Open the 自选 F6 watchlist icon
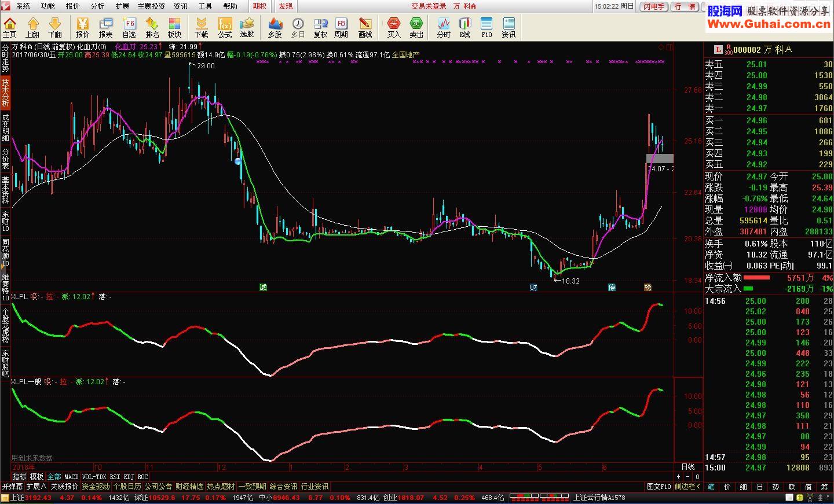The width and height of the screenshot is (834, 504). click(x=129, y=27)
